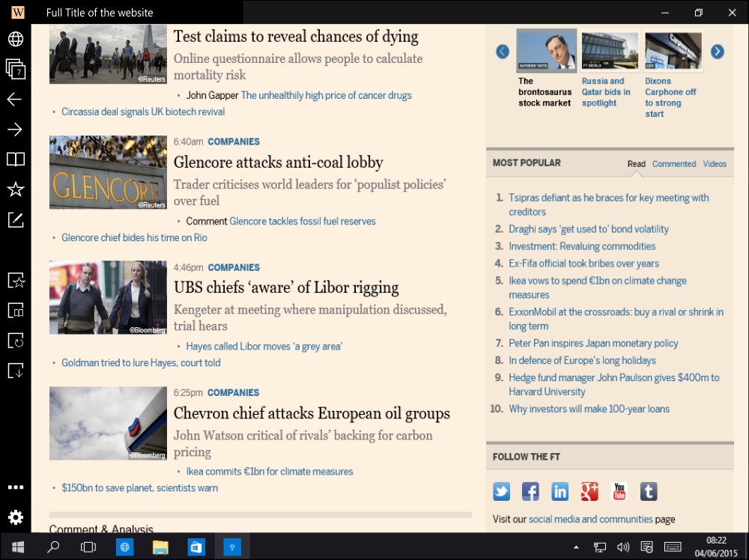This screenshot has height=560, width=749.
Task: Start a web note with the pencil icon
Action: pos(16,219)
